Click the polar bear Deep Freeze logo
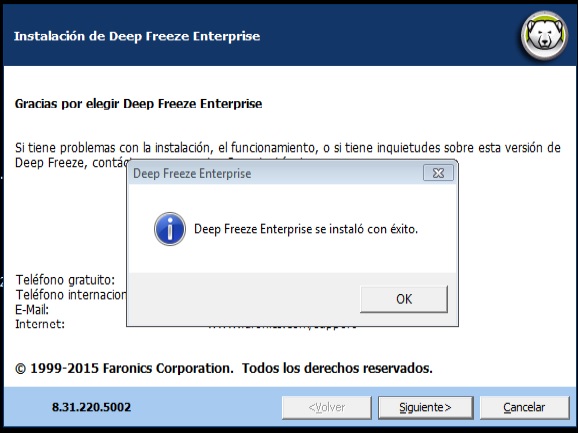The width and height of the screenshot is (578, 433). [544, 35]
